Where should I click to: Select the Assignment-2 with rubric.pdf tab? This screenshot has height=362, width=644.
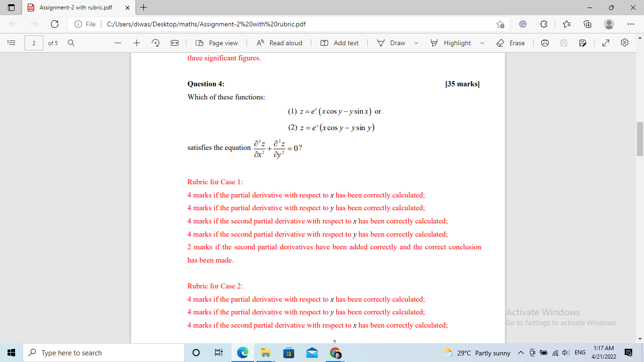[x=75, y=8]
